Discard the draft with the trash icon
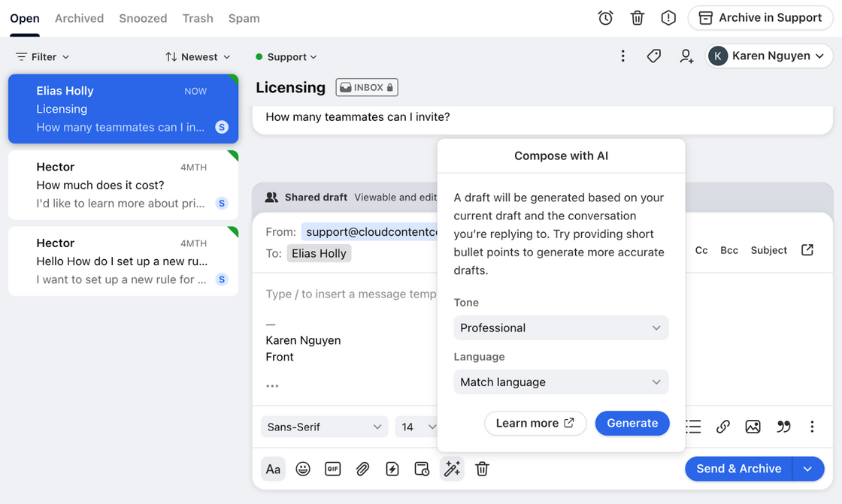The image size is (842, 504). (x=482, y=469)
